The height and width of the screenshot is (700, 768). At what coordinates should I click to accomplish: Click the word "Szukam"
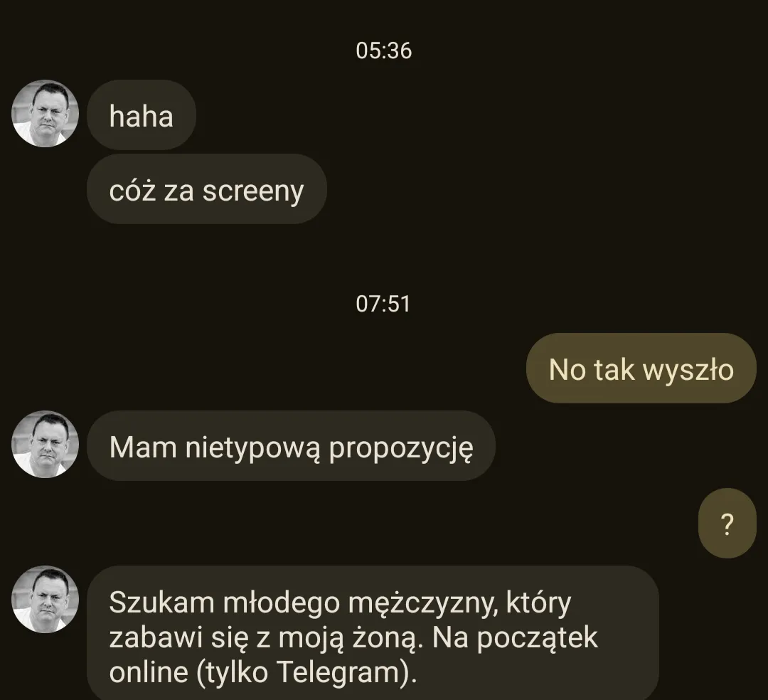(x=161, y=603)
